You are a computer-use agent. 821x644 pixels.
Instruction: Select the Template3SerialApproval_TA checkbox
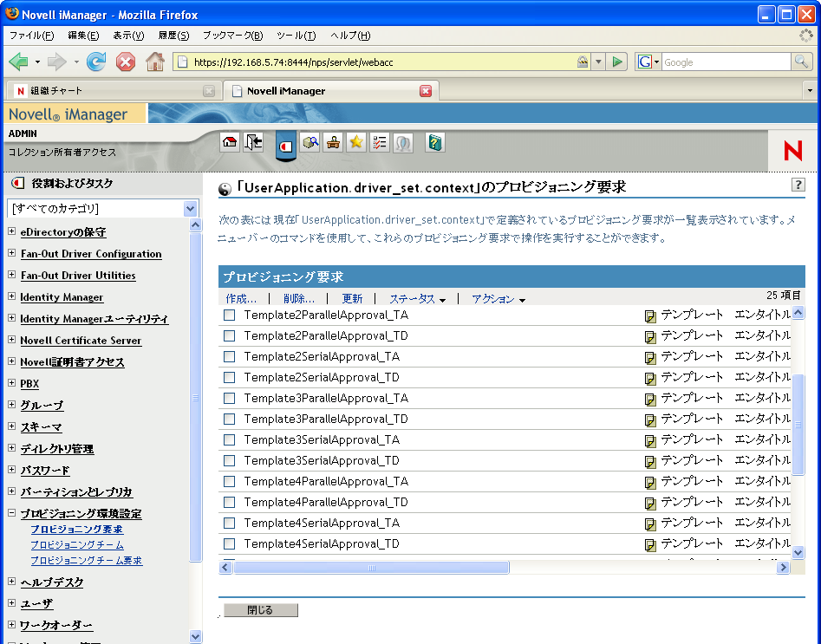tap(230, 439)
